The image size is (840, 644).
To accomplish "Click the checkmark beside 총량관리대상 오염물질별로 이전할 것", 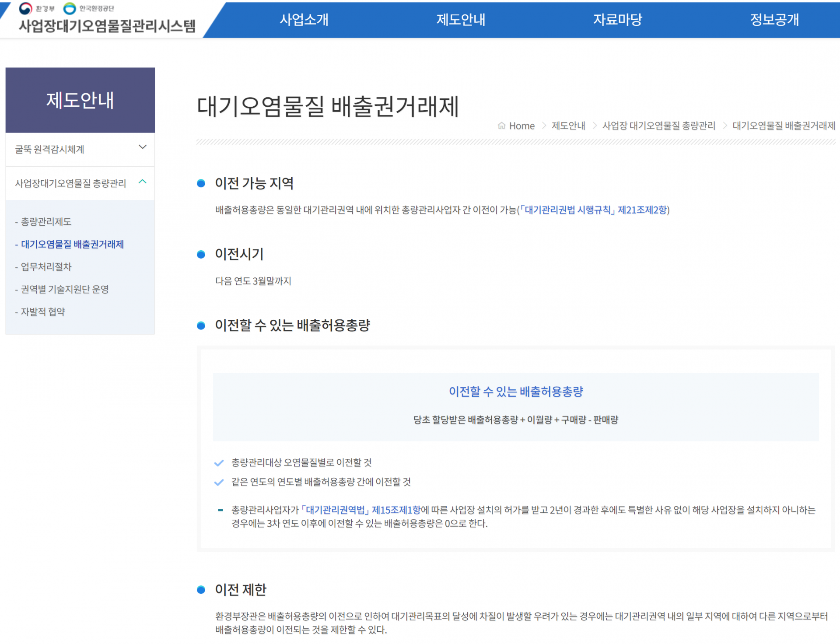I will 219,463.
